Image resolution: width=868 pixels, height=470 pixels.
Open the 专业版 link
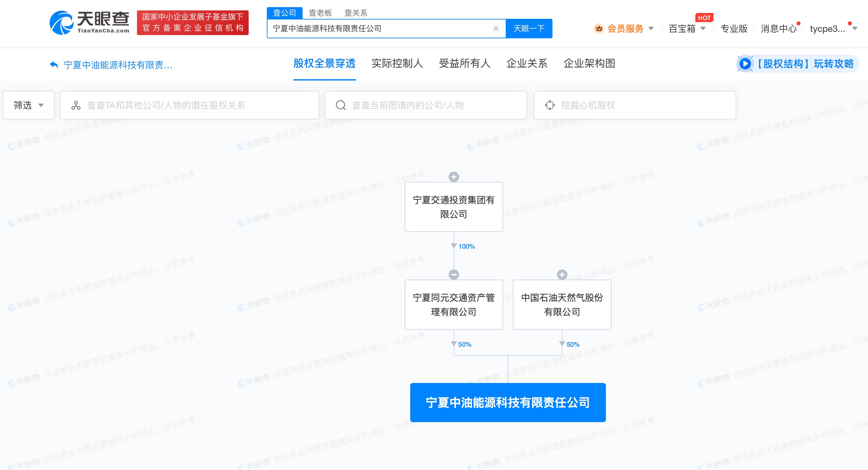tap(734, 29)
